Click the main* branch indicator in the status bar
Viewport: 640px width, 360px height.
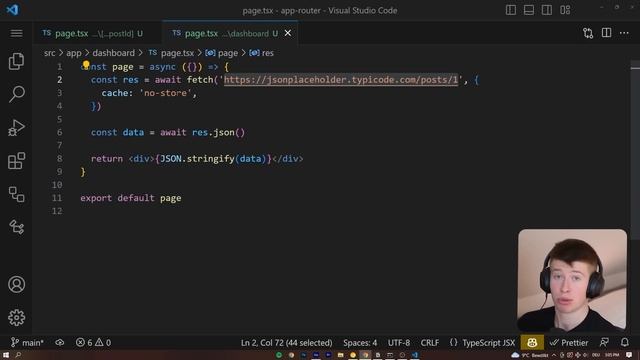click(27, 342)
